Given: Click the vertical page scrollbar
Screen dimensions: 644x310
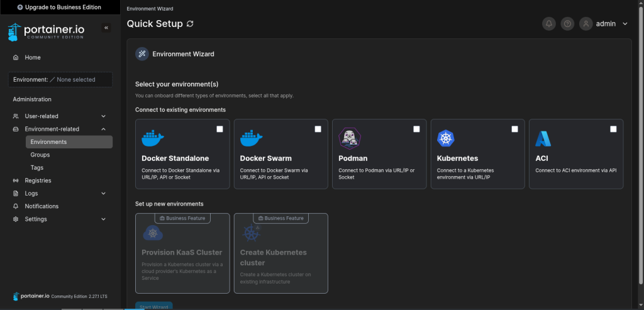Looking at the screenshot, I should pos(641,145).
